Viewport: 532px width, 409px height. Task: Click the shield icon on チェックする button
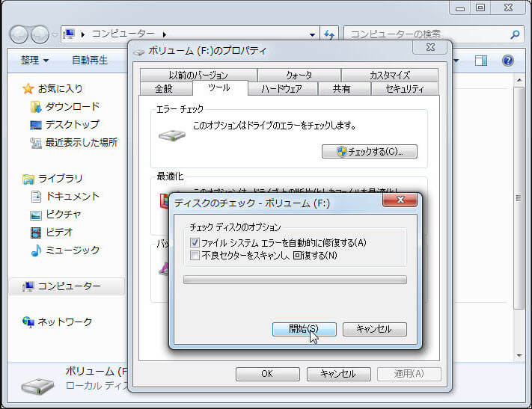[342, 151]
